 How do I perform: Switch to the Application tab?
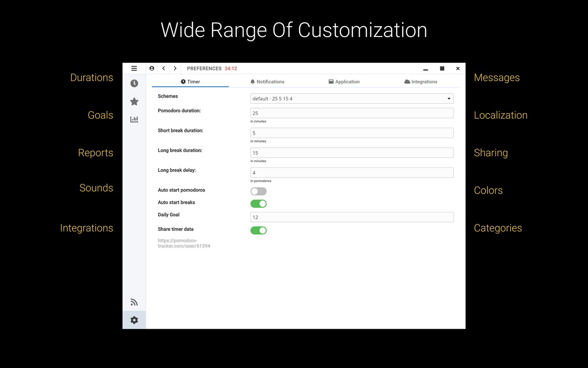point(344,81)
